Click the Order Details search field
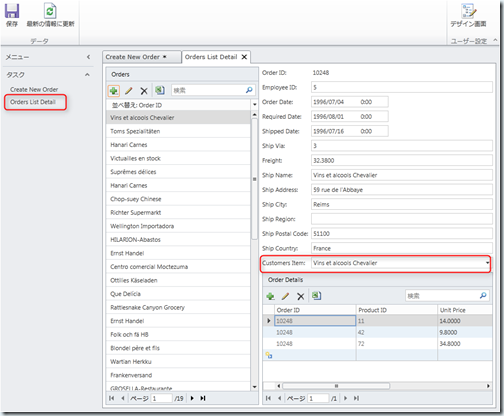This screenshot has height=416, width=504. (x=442, y=296)
